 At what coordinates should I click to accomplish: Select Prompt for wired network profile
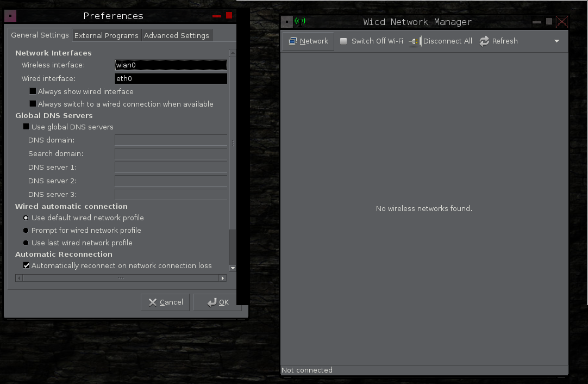click(x=26, y=230)
